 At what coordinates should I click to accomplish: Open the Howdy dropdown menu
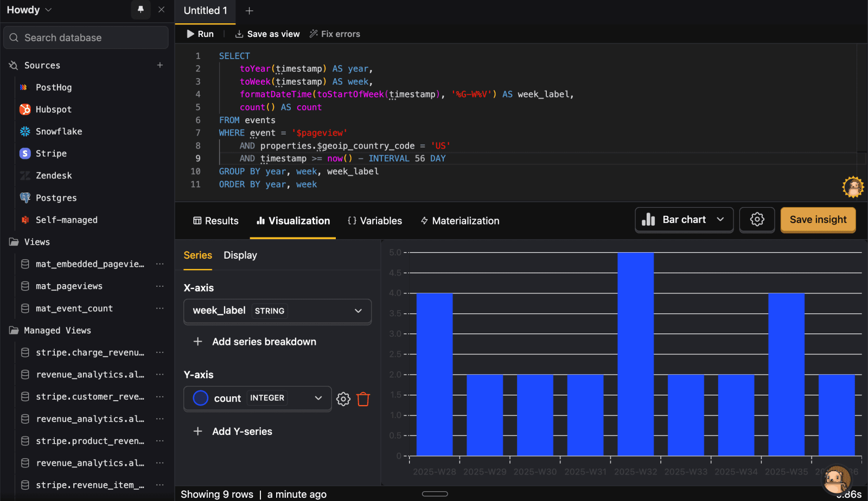click(x=29, y=10)
